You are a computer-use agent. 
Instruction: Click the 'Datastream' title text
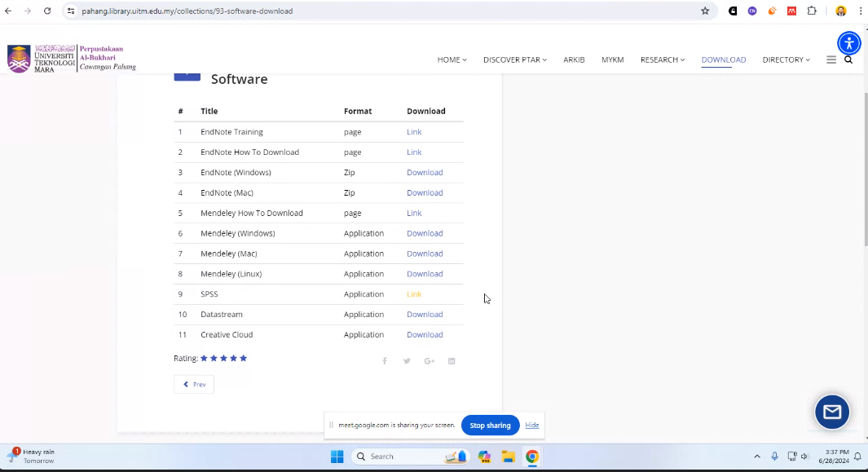pyautogui.click(x=222, y=315)
